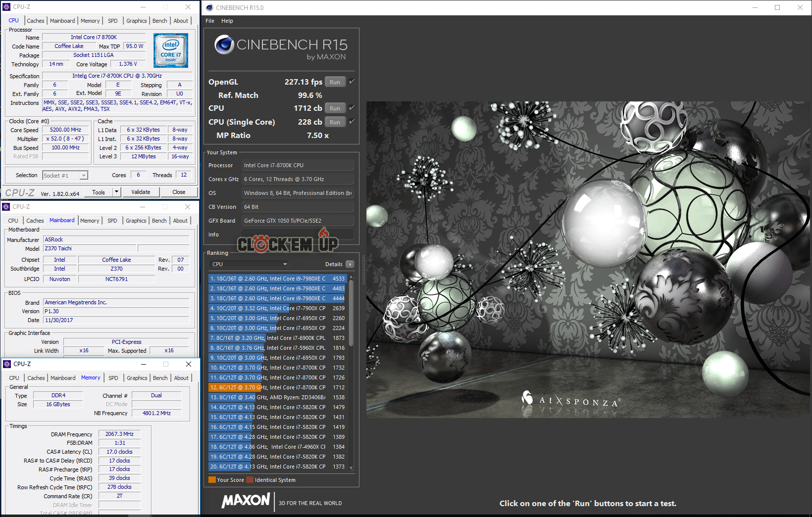Expand the Tools dropdown arrow in CPU-Z
Viewport: 812px width, 517px height.
pyautogui.click(x=116, y=192)
